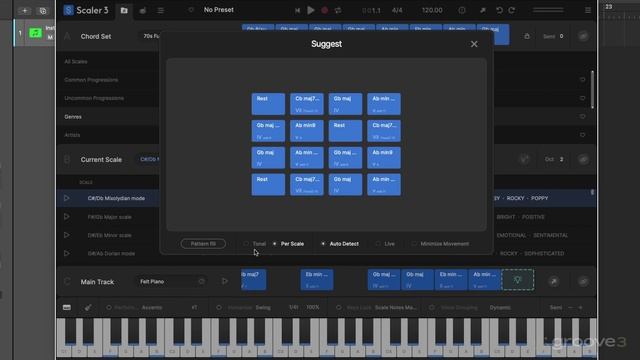640x360 pixels.
Task: Click the Scaler 3 logo icon
Action: pyautogui.click(x=69, y=10)
